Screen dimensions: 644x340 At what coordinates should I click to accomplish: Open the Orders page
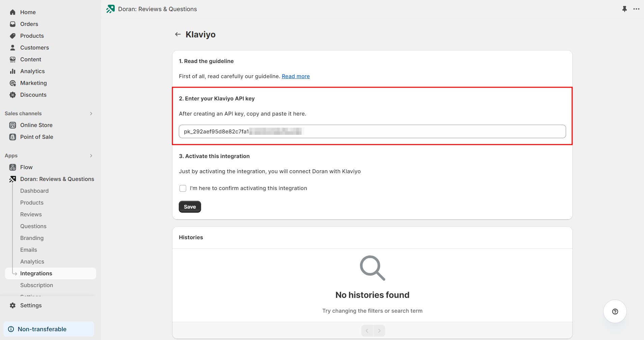29,24
